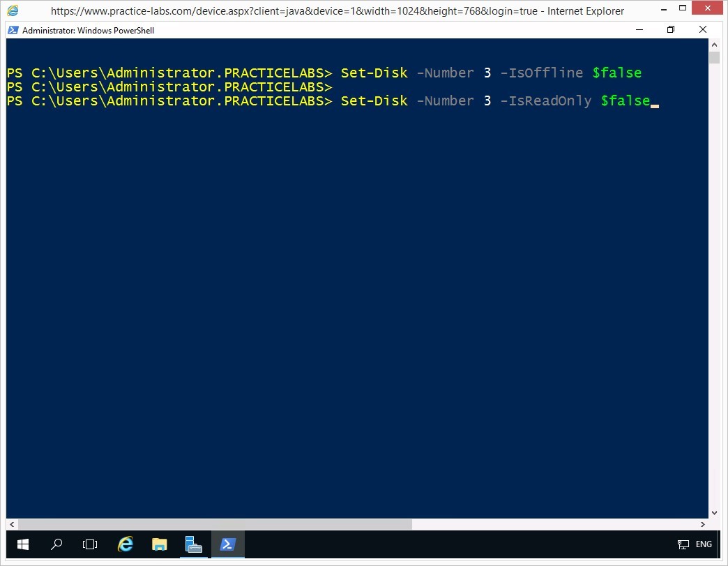Restore down the PowerShell window
728x566 pixels.
pos(671,30)
